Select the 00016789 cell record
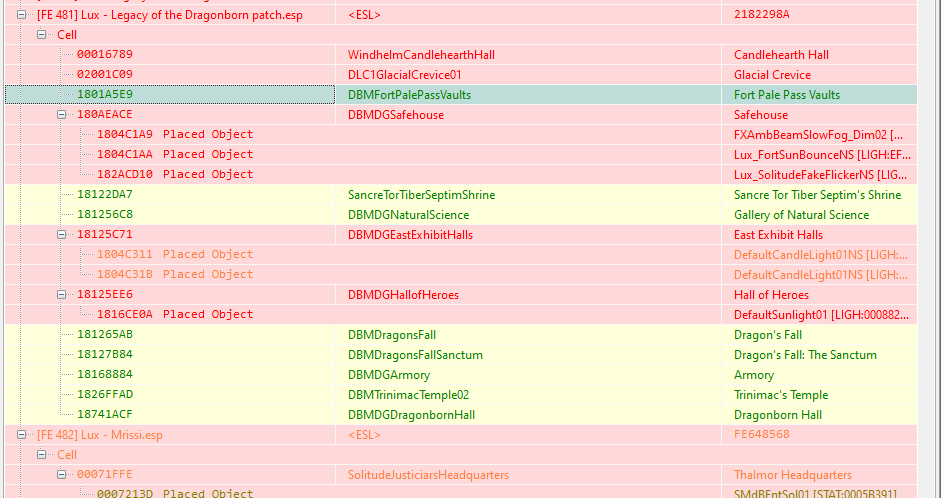This screenshot has width=941, height=498. pyautogui.click(x=104, y=55)
